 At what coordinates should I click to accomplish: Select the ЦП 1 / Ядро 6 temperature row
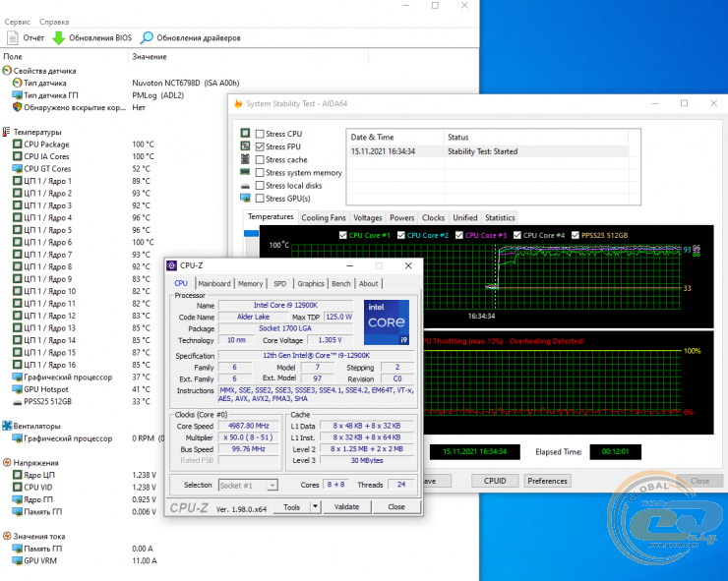point(83,242)
